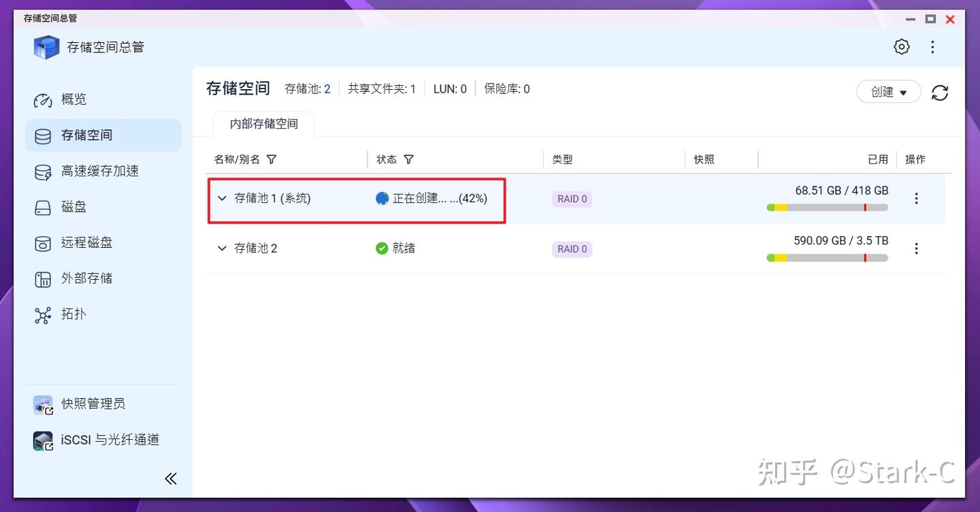Click the 共享文件夹: 1 count link
This screenshot has height=512, width=980.
(x=382, y=89)
